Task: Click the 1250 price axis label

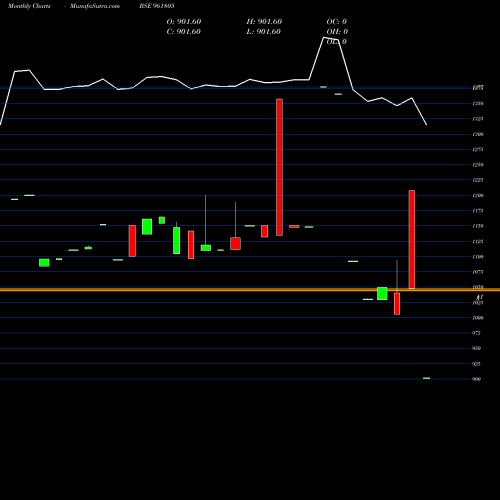Action: click(478, 165)
